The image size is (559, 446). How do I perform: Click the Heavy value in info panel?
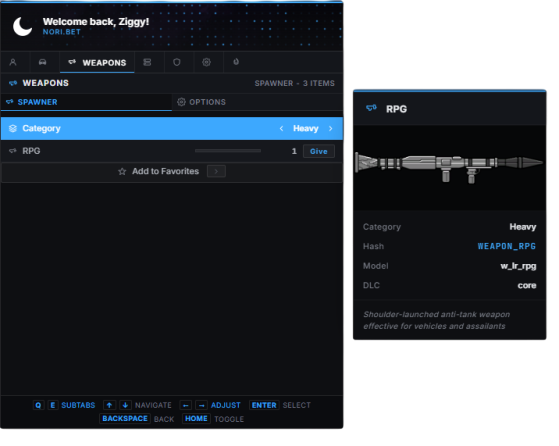point(523,227)
